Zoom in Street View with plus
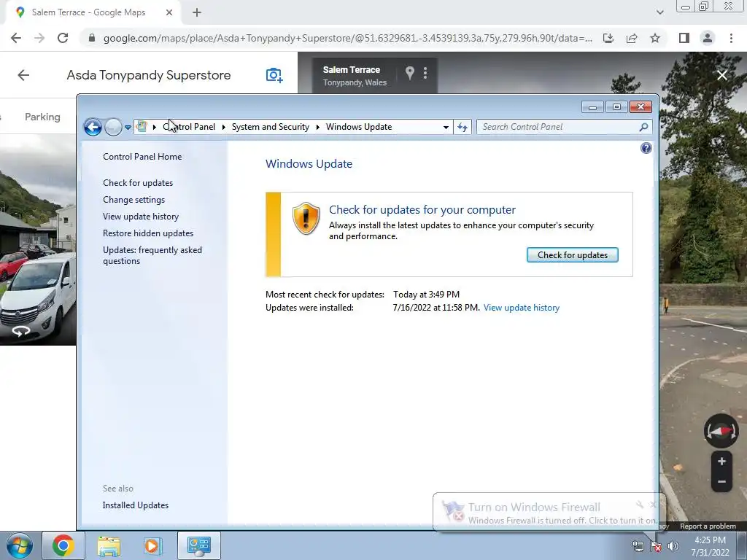This screenshot has width=747, height=560. [x=721, y=462]
